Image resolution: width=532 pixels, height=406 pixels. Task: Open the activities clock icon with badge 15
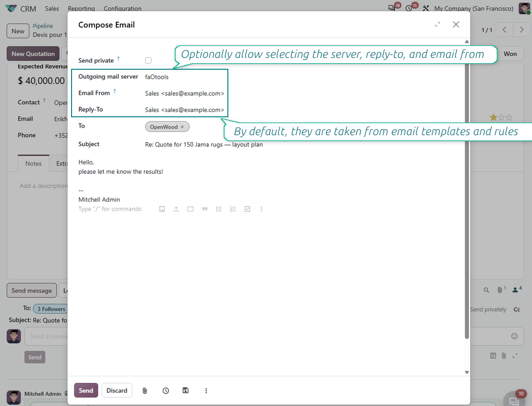tap(409, 8)
